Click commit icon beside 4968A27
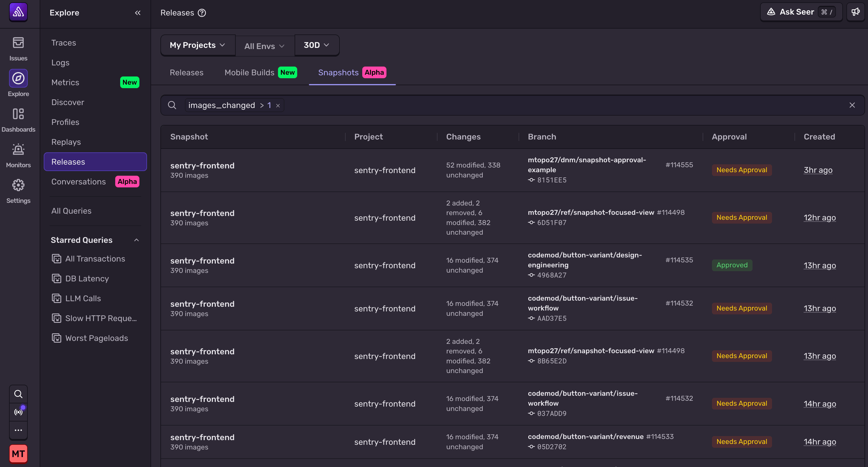Viewport: 868px width, 467px height. [531, 275]
